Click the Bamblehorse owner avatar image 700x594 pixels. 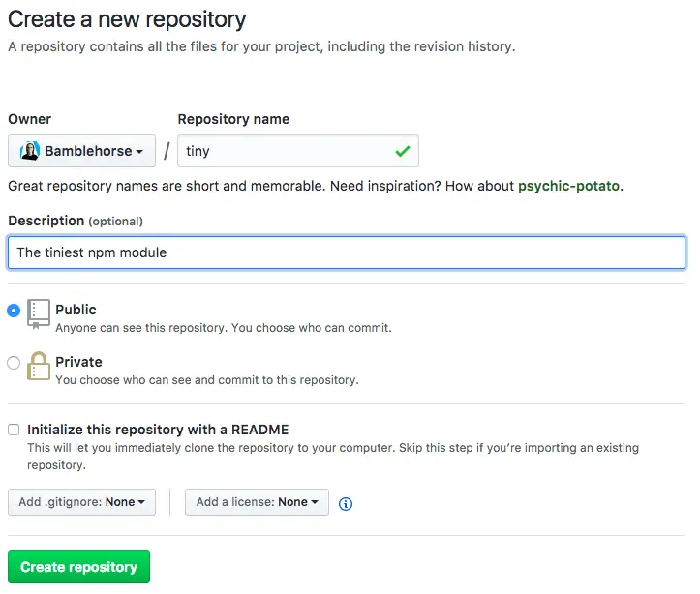pos(29,151)
